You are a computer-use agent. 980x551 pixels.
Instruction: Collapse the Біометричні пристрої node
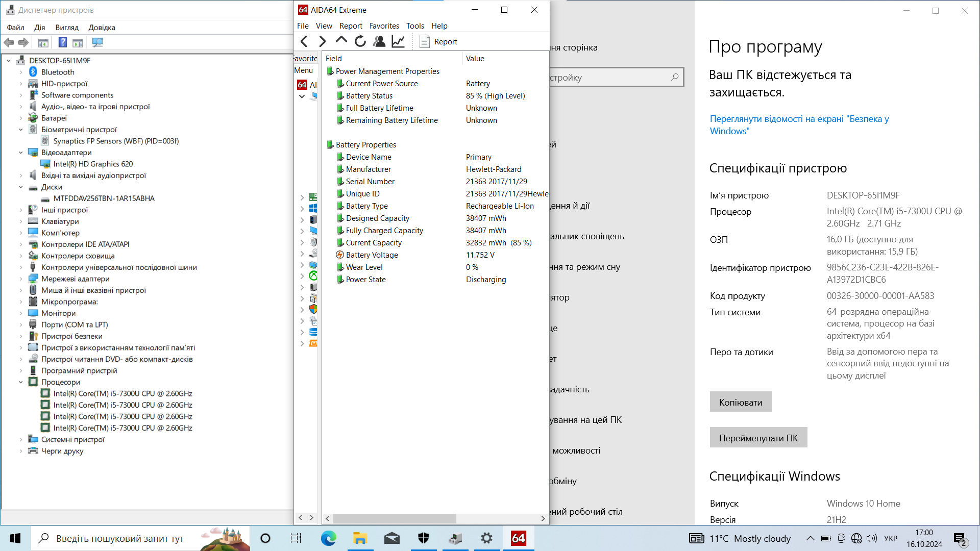click(x=21, y=130)
